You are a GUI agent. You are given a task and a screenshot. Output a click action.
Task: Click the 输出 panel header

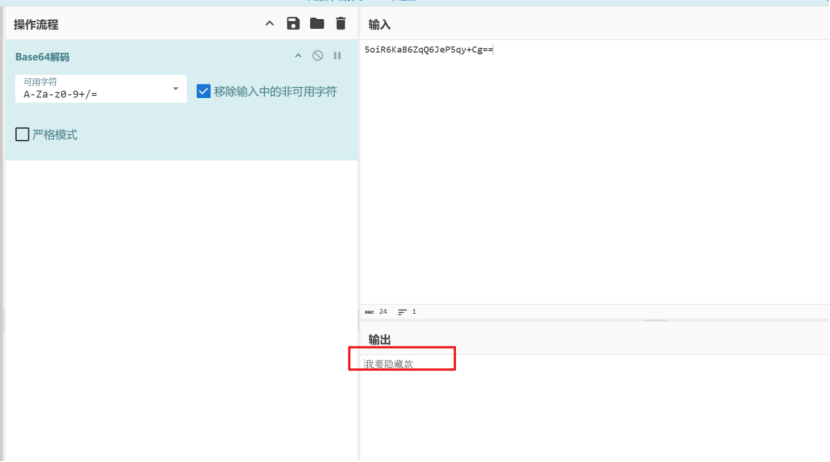pyautogui.click(x=380, y=340)
